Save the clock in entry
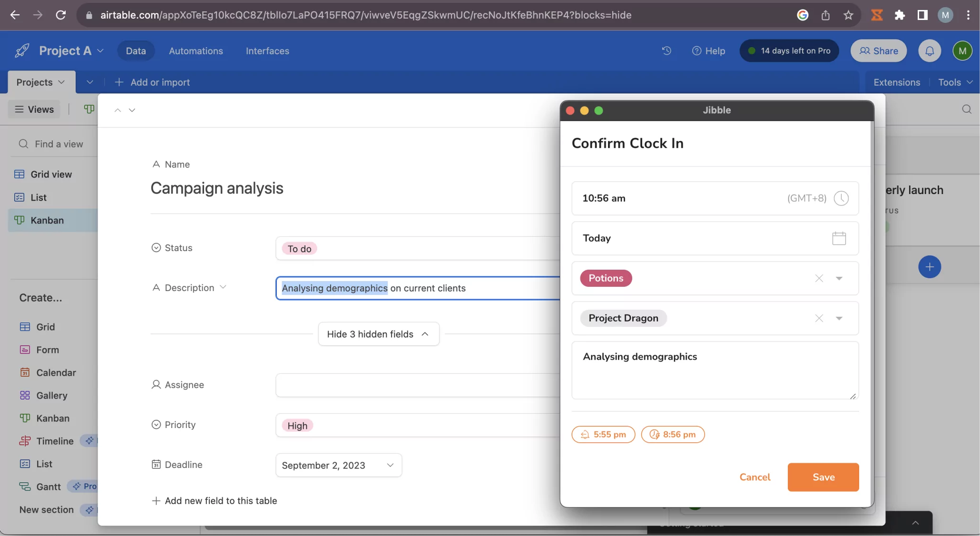This screenshot has width=980, height=536. click(x=823, y=477)
